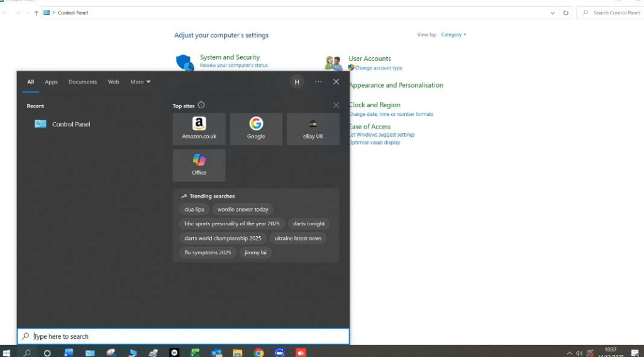Open the Amazon.co.uk top site tile
Screen dimensions: 644x357
tap(199, 129)
